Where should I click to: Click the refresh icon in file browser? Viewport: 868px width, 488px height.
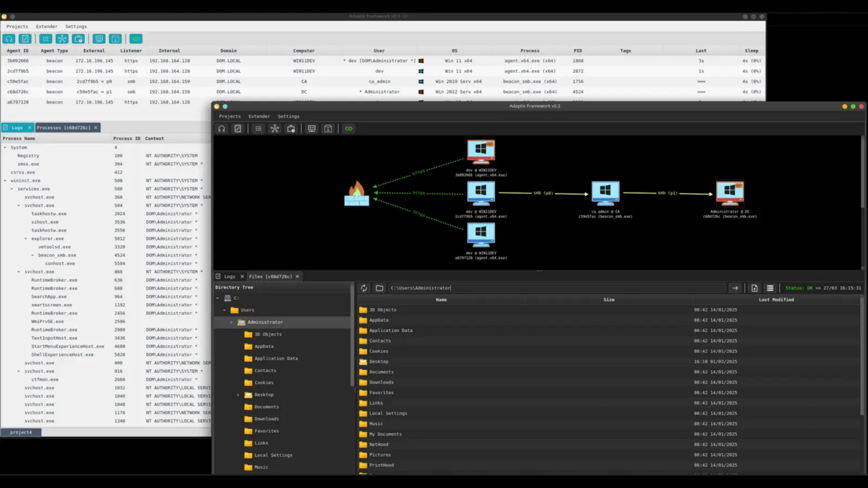click(x=364, y=288)
